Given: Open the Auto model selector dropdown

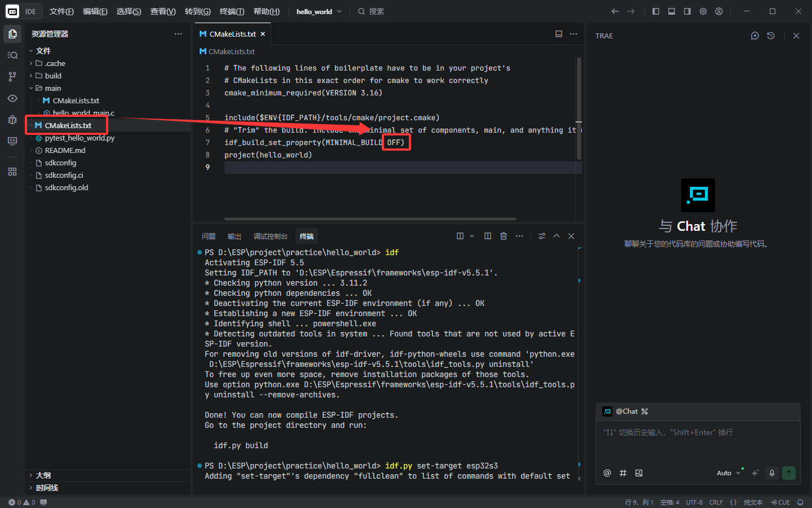Looking at the screenshot, I should click(x=729, y=473).
